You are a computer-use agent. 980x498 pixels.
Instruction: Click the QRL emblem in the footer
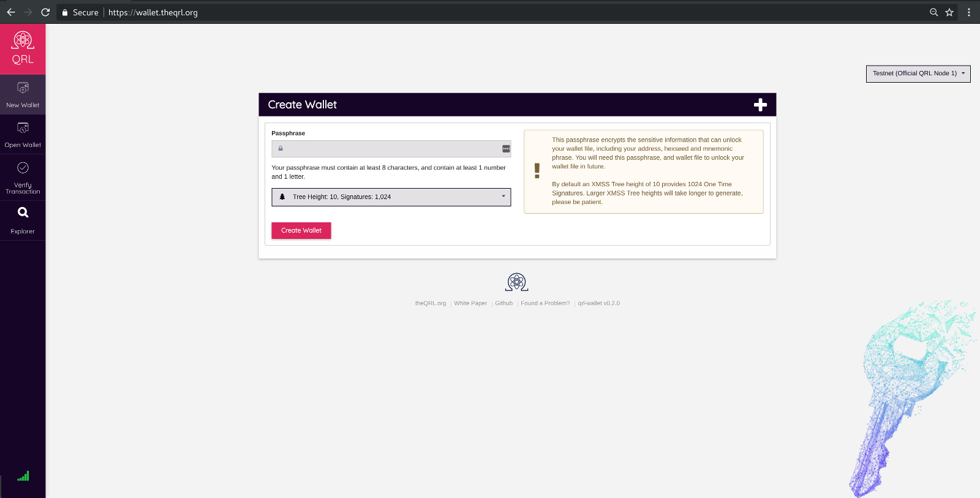coord(517,282)
